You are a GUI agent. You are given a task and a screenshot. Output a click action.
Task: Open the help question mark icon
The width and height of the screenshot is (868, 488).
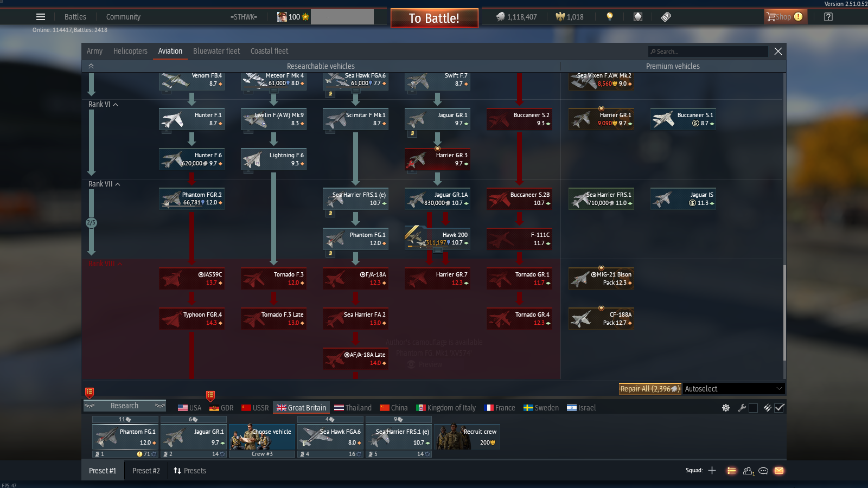point(828,17)
